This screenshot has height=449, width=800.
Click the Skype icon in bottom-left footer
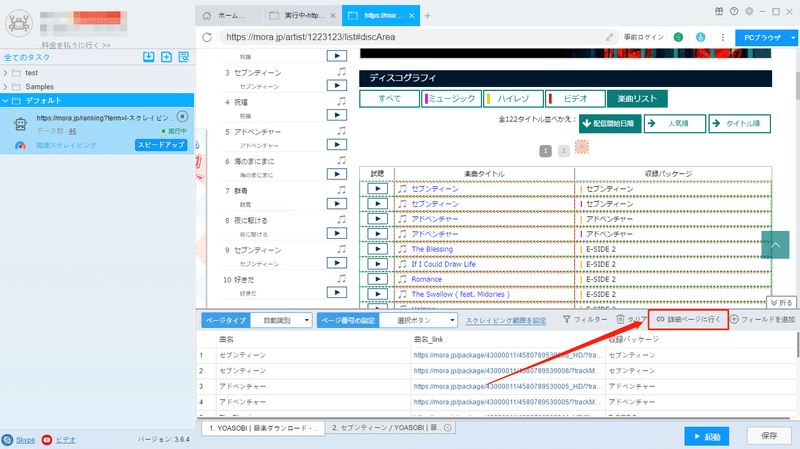(x=7, y=440)
